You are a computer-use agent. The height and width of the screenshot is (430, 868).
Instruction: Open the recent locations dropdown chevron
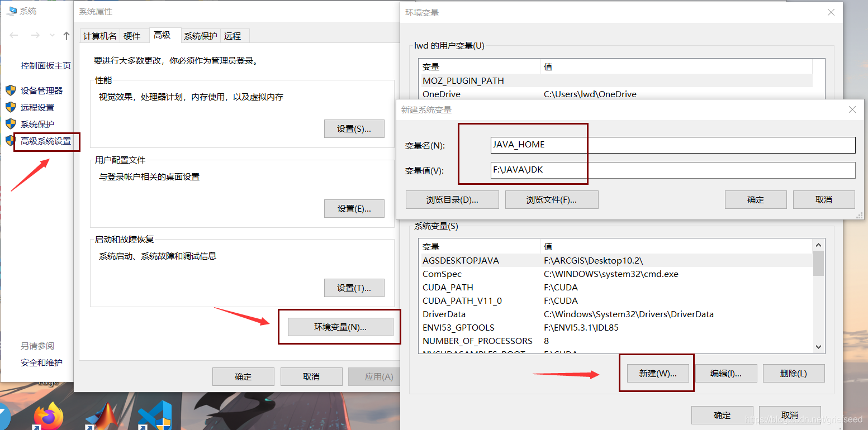pos(51,35)
